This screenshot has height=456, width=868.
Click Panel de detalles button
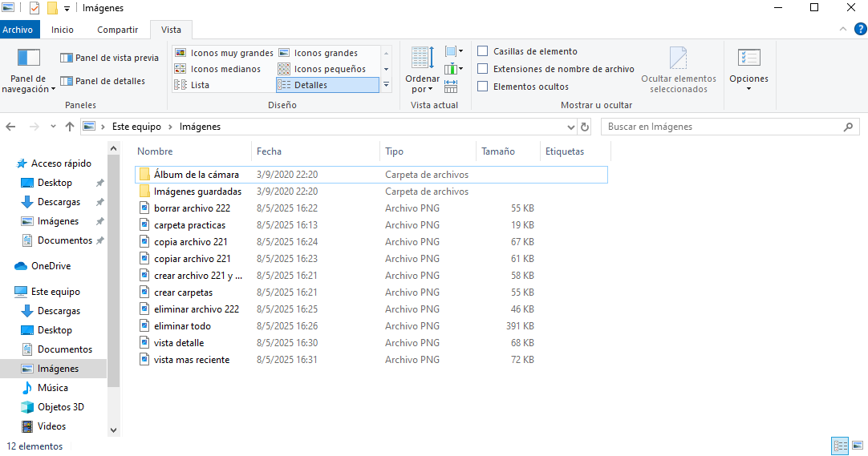(103, 81)
